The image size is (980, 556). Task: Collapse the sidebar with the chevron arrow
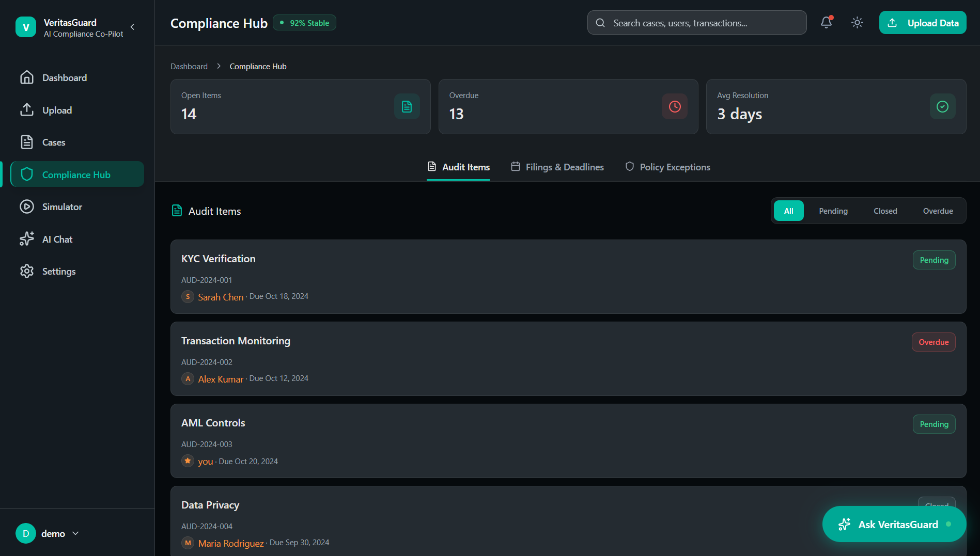click(x=133, y=27)
